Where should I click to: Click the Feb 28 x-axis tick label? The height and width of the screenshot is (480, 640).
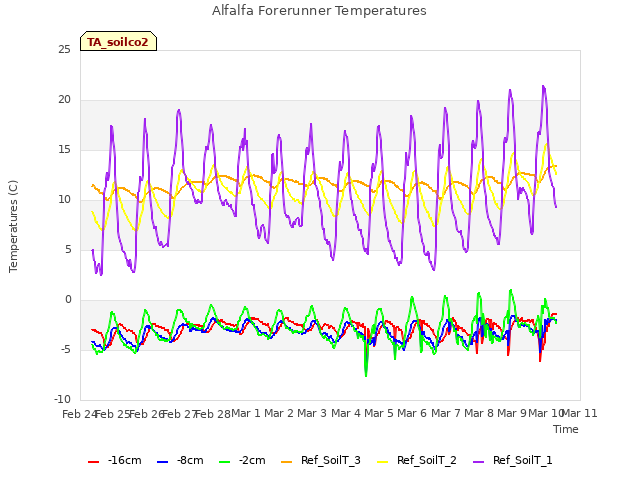pyautogui.click(x=213, y=414)
